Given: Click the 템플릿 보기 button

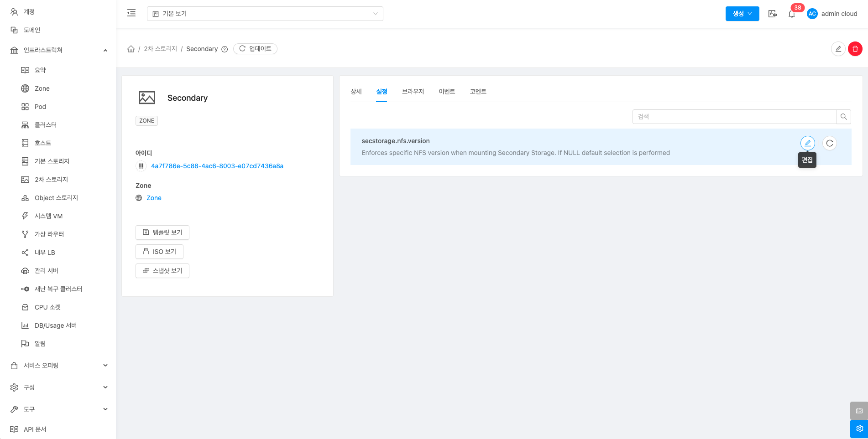Looking at the screenshot, I should point(162,232).
